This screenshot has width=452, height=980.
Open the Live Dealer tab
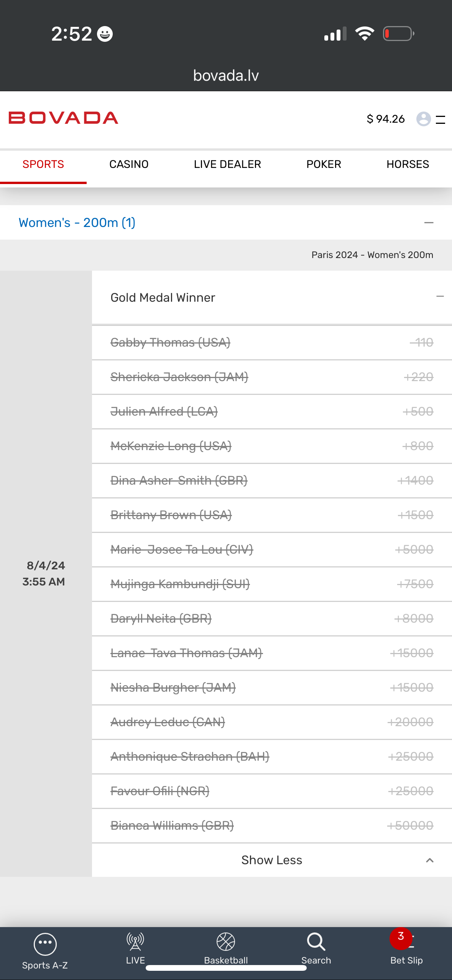pyautogui.click(x=227, y=164)
